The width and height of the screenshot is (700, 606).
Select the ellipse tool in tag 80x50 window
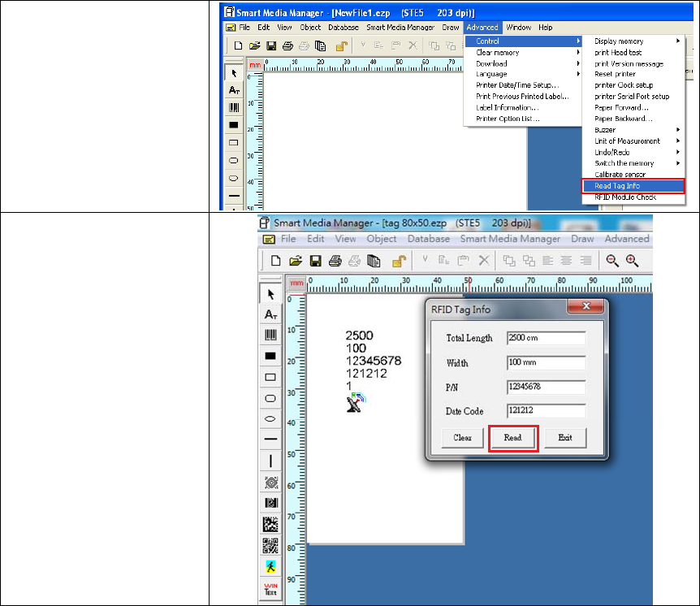click(270, 419)
